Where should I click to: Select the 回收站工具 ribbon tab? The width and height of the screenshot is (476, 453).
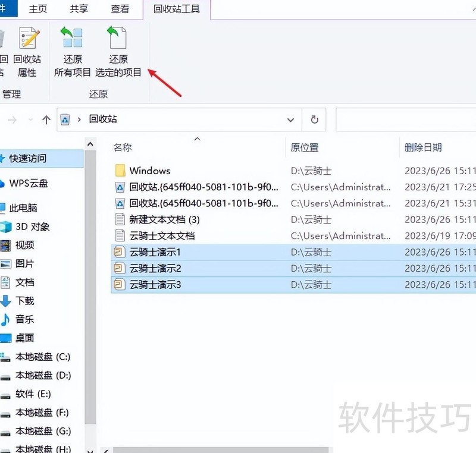pos(176,9)
